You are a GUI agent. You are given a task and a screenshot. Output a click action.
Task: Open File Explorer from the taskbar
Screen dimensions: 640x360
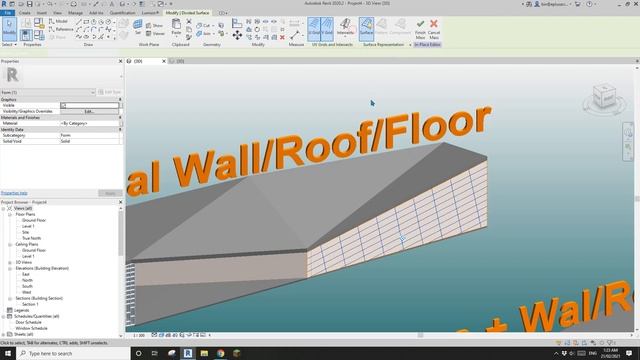pos(204,353)
